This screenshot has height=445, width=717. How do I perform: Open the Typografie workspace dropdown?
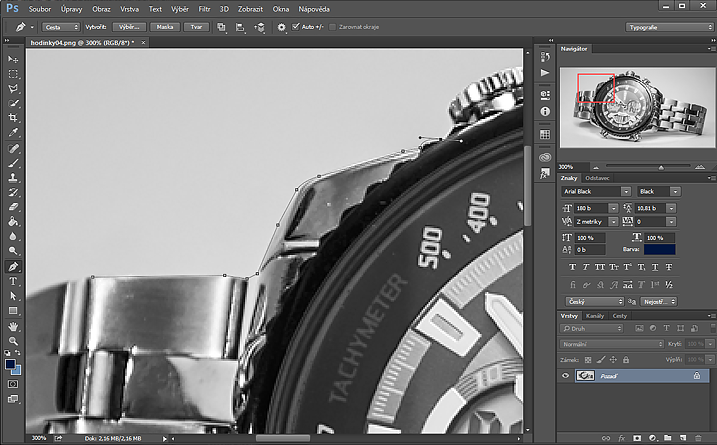coord(669,27)
